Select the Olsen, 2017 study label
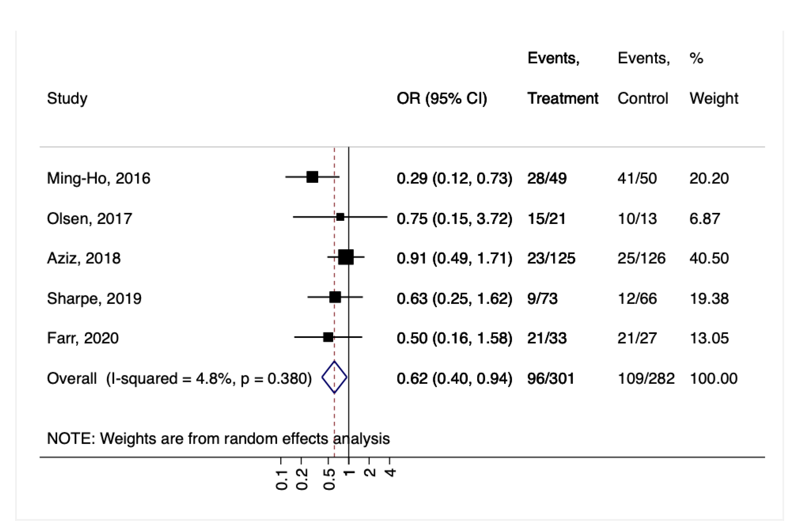800x532 pixels. point(89,219)
